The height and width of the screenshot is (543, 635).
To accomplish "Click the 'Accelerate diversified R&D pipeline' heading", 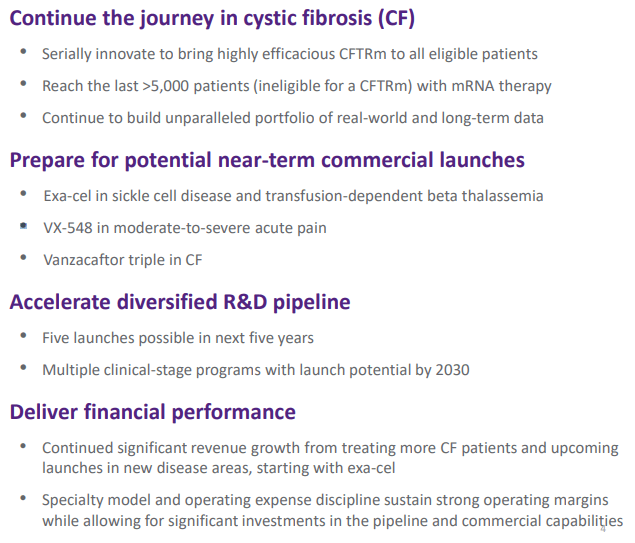I will (x=180, y=302).
